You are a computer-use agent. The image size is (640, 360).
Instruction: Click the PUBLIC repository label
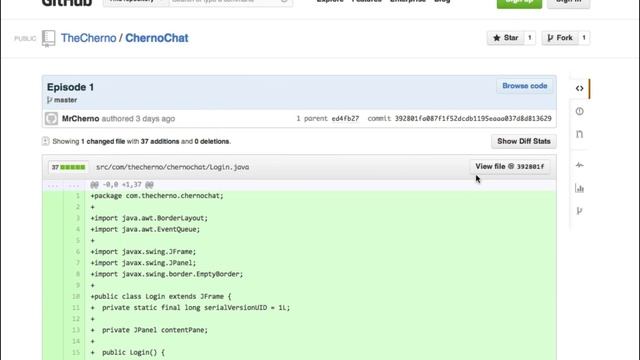coord(25,39)
